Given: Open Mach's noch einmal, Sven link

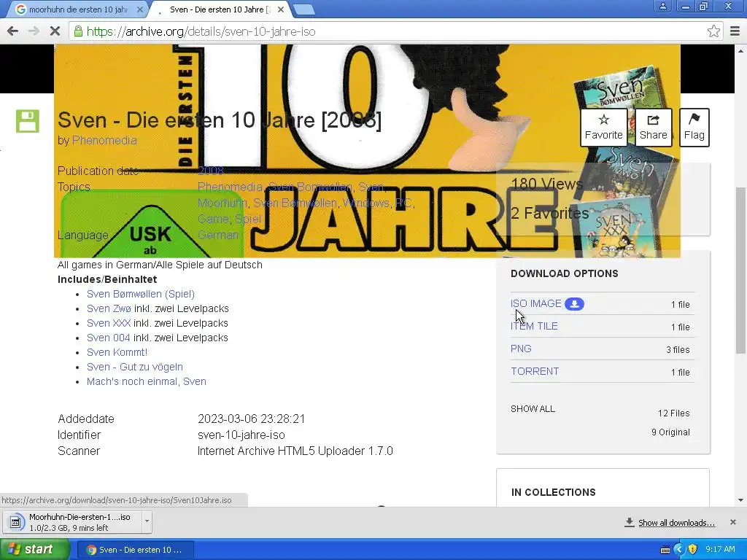Looking at the screenshot, I should click(x=146, y=381).
